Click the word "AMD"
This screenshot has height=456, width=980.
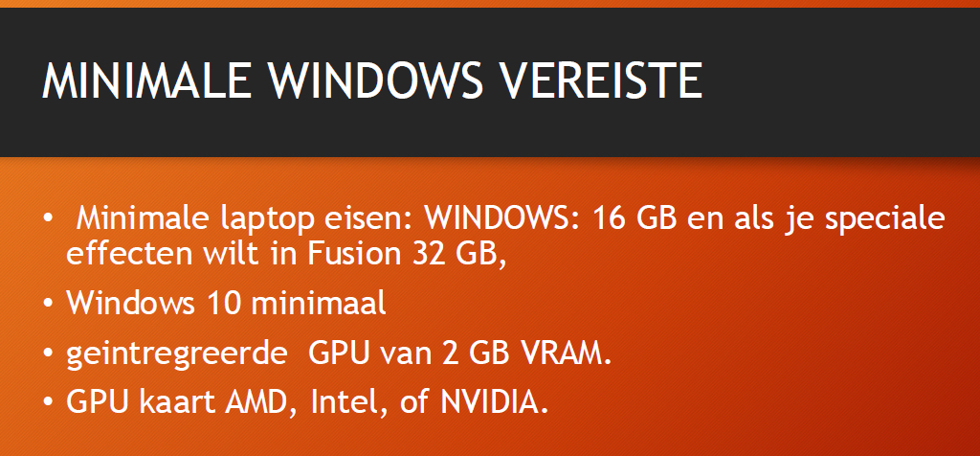click(x=262, y=401)
